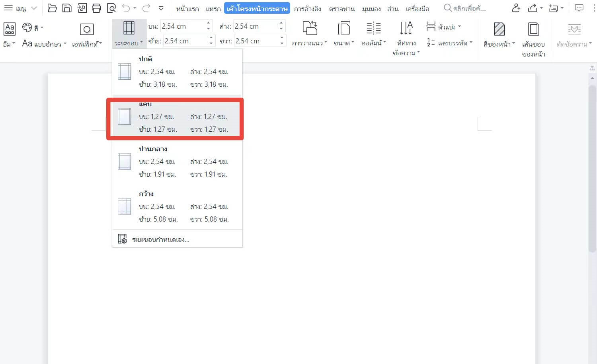Open the เอฟเฟ็กต์ effects button
The image size is (597, 364).
point(87,35)
